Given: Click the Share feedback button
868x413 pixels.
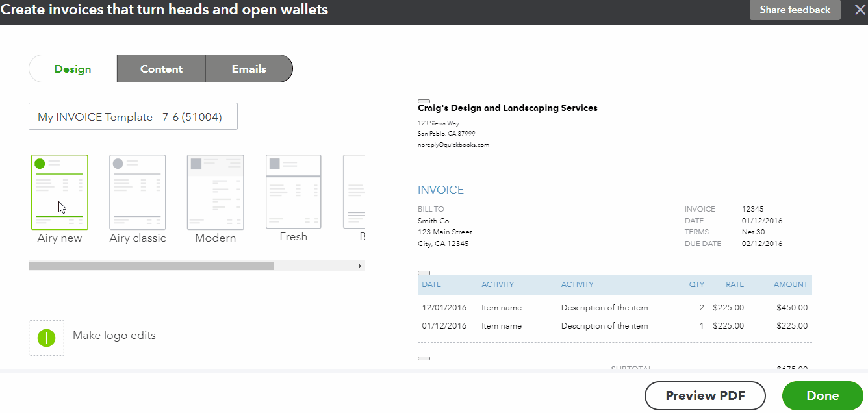Looking at the screenshot, I should click(795, 10).
